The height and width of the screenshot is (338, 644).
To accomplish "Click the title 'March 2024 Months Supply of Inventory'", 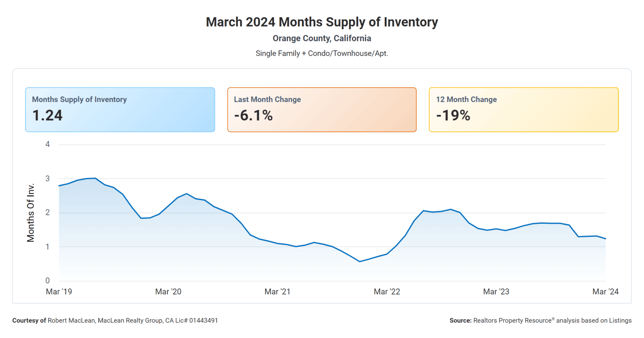I will [x=322, y=22].
